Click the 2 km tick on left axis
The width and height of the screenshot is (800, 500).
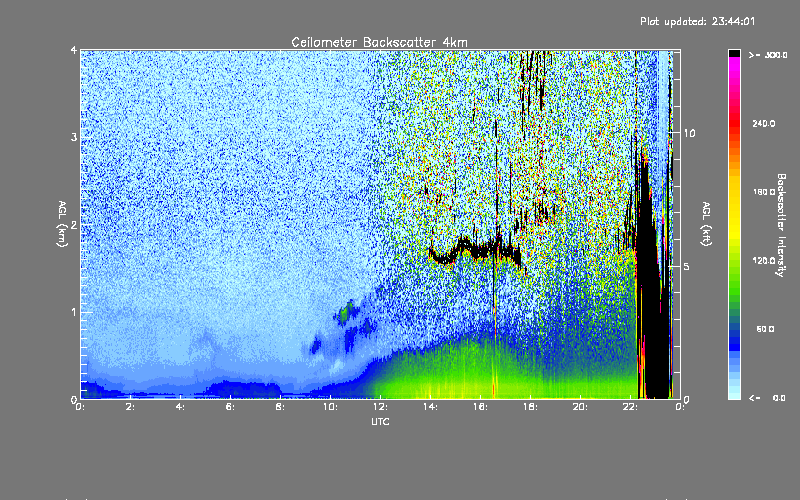point(74,224)
